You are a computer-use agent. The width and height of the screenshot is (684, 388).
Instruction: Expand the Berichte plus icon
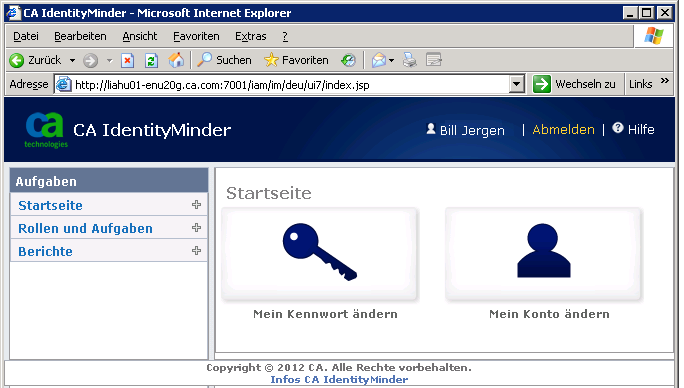pos(196,251)
